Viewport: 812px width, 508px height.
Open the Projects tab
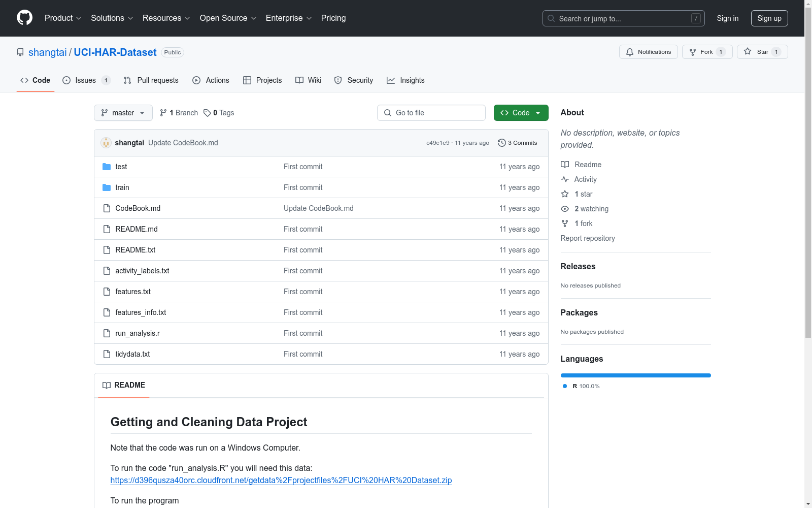[x=262, y=80]
